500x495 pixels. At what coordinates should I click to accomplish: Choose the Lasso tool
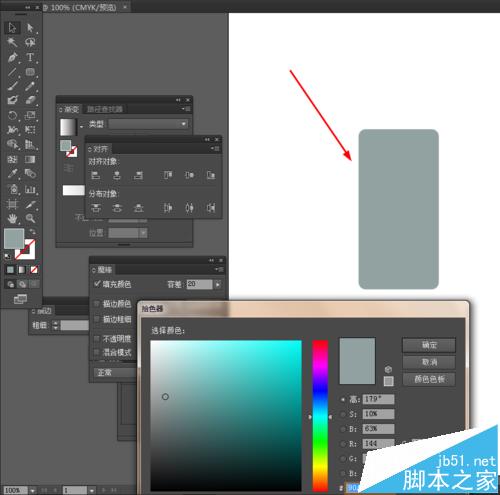30,42
